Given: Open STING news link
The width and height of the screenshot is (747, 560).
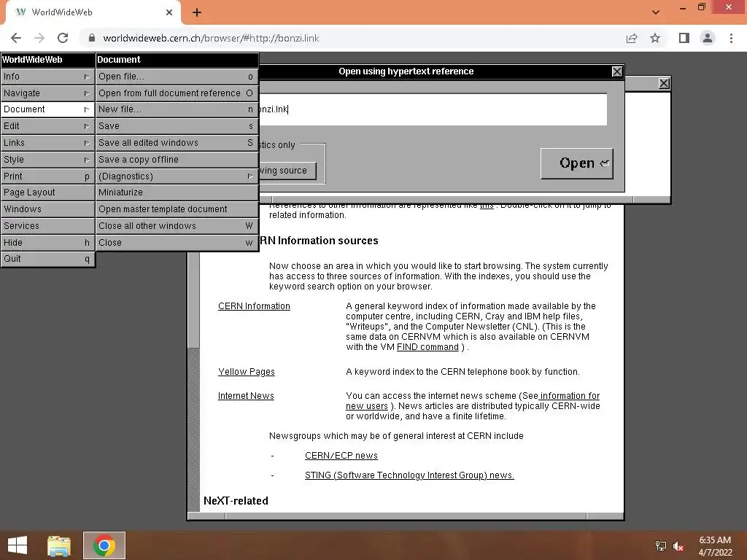Looking at the screenshot, I should coord(409,475).
